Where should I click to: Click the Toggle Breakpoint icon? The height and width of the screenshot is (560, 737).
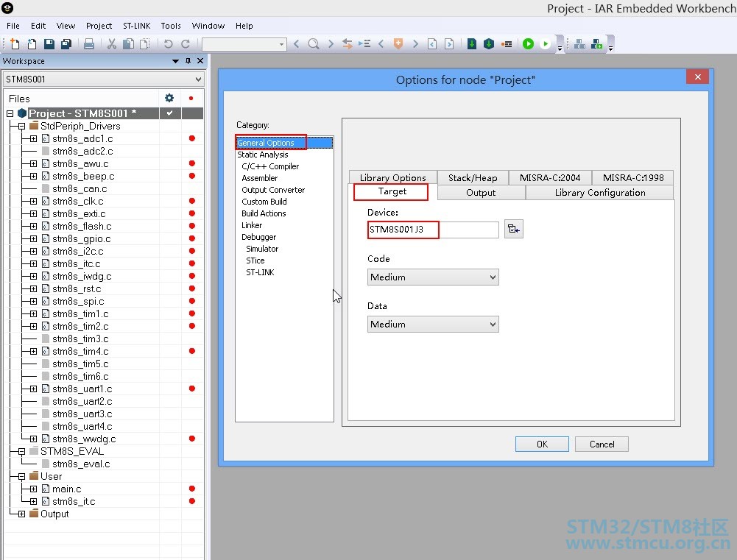coord(507,44)
